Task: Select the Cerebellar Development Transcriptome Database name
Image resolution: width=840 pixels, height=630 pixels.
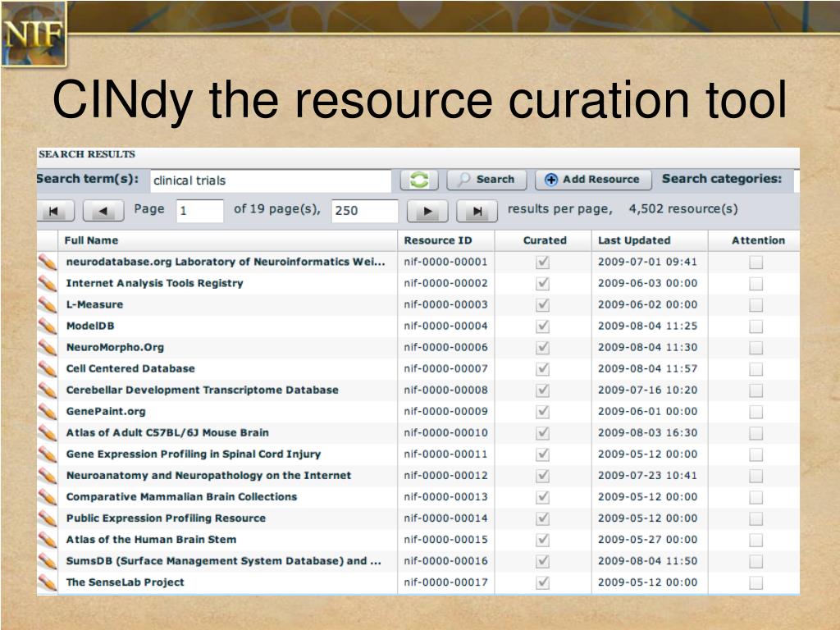Action: 202,390
